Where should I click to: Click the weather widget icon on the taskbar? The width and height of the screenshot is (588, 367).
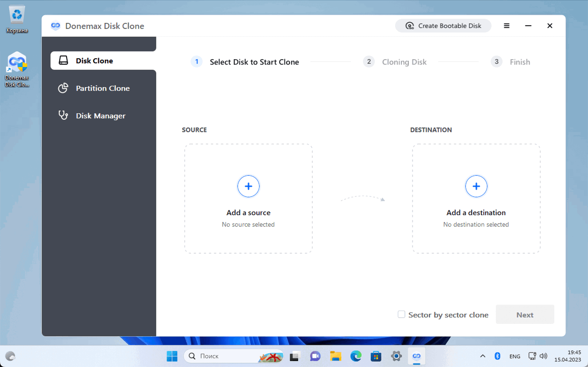10,356
